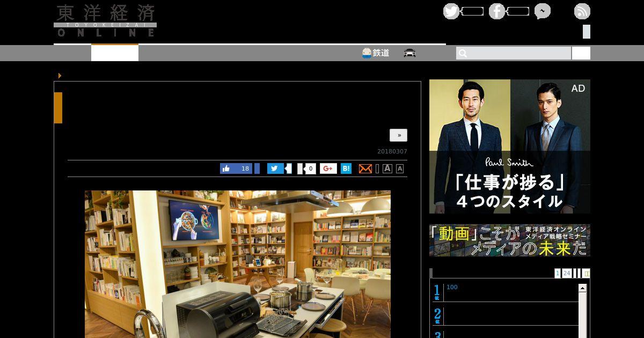Select the train icon 鉄道 menu item
644x338 pixels.
tap(376, 53)
